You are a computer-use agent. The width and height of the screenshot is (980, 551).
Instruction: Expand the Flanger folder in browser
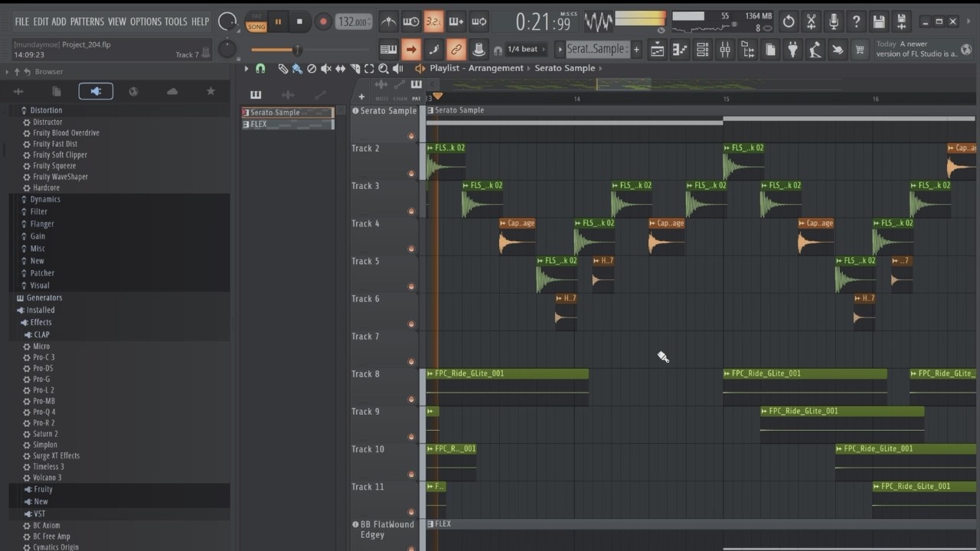coord(42,224)
